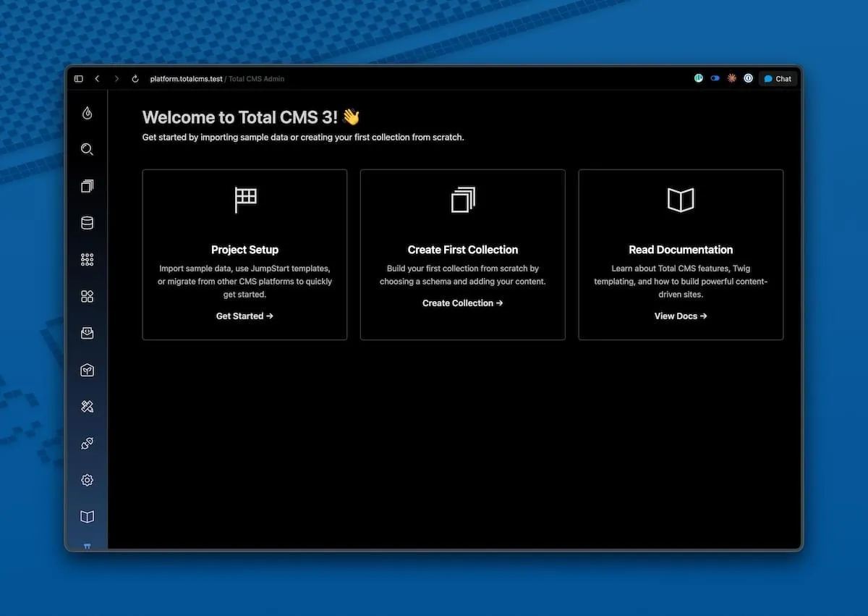The width and height of the screenshot is (868, 616).
Task: Open the flame dashboard icon in the sidebar
Action: pyautogui.click(x=87, y=112)
